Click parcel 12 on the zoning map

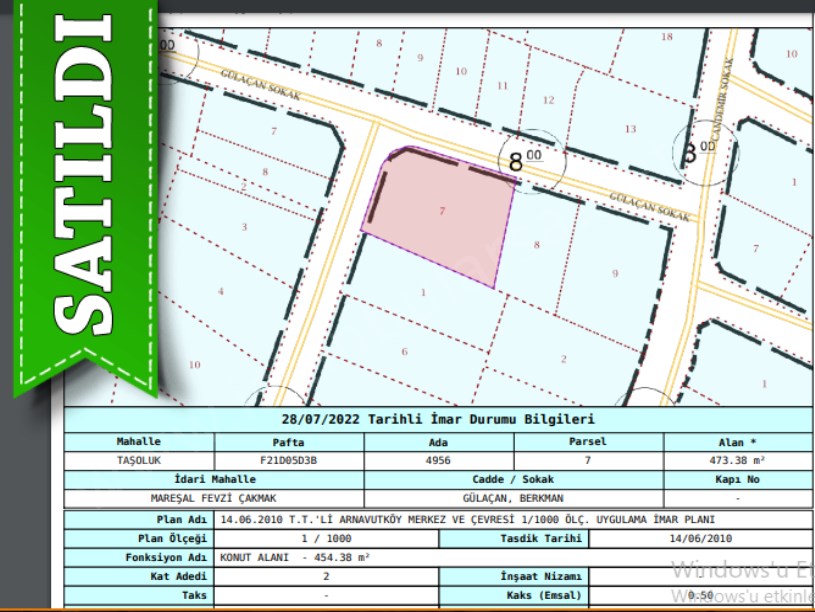click(548, 100)
